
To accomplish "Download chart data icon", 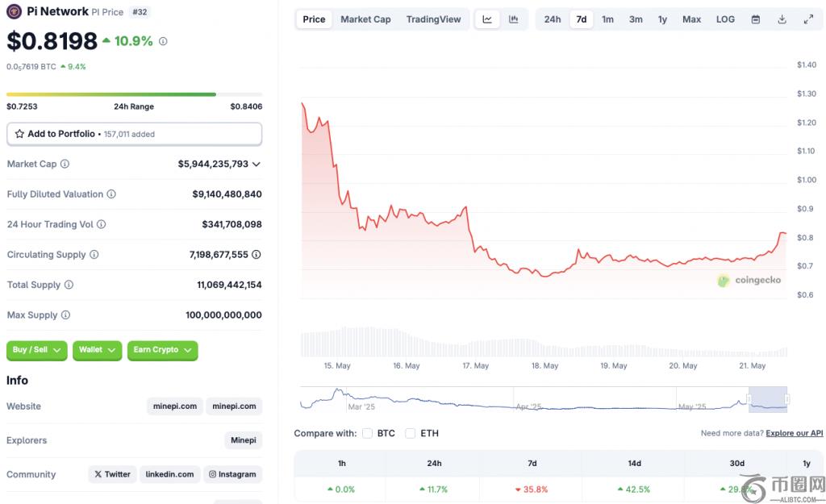I will point(782,19).
